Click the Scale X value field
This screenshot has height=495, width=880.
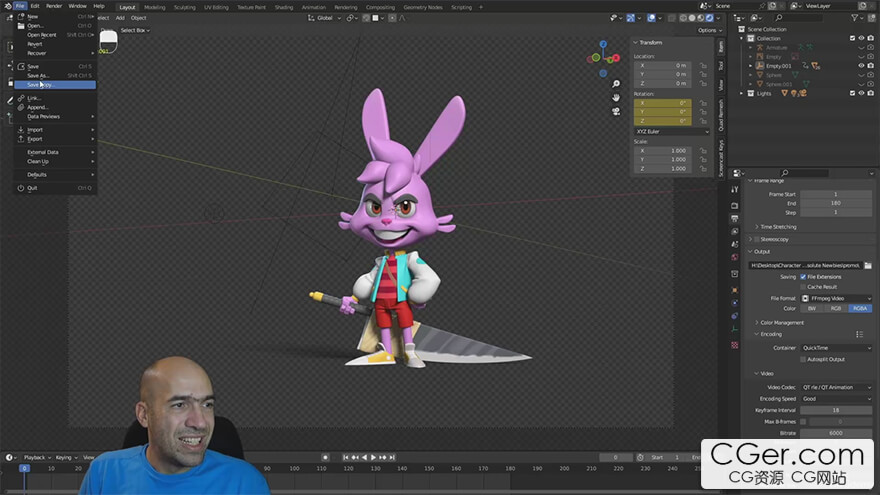click(x=663, y=151)
